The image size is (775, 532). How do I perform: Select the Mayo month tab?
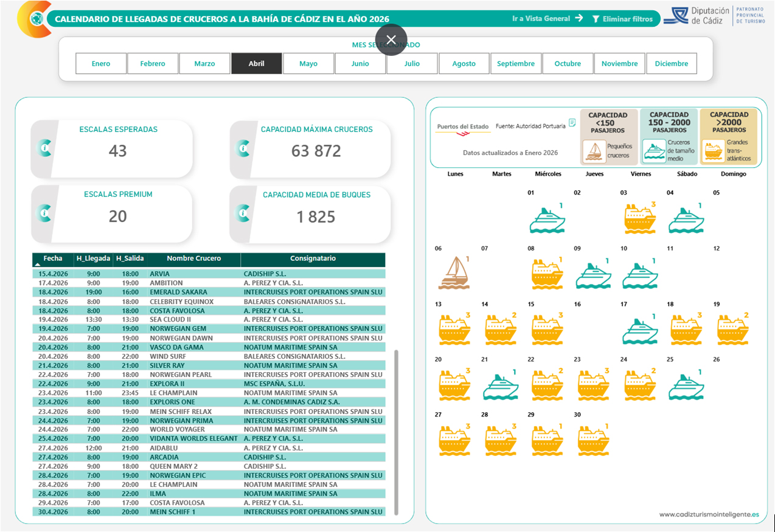point(308,64)
